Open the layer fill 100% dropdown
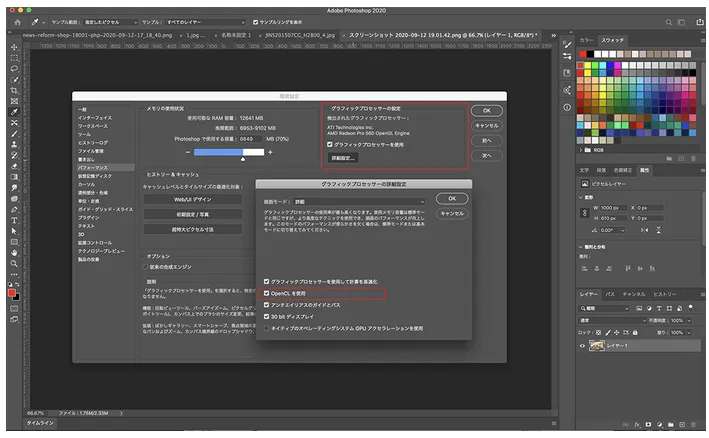This screenshot has width=709, height=438. [x=689, y=333]
